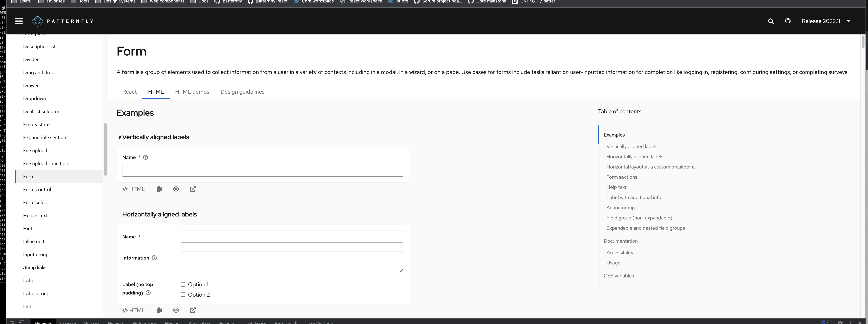
Task: Open the Release 2022.11 dropdown
Action: (825, 21)
